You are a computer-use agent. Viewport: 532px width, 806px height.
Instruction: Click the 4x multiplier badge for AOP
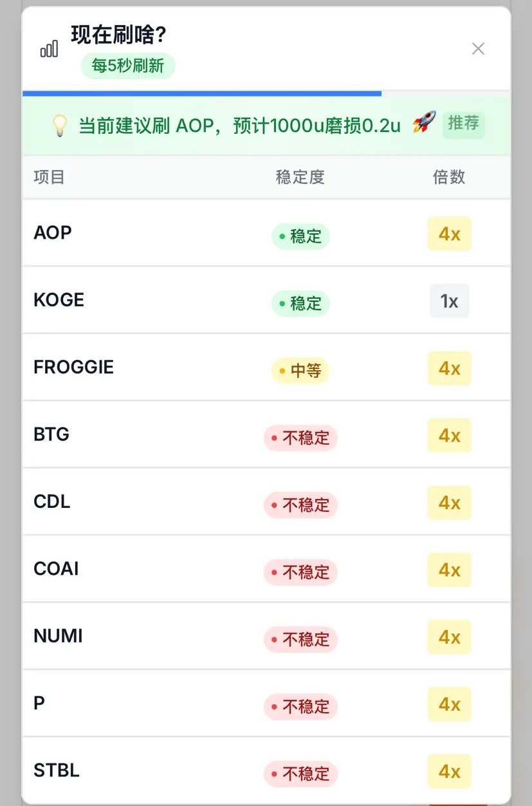click(x=450, y=234)
